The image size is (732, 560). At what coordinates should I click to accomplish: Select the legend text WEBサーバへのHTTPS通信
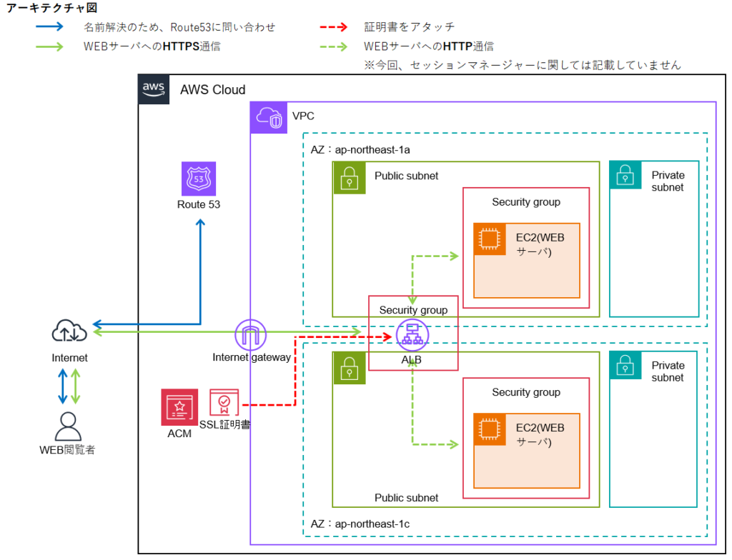click(x=152, y=46)
